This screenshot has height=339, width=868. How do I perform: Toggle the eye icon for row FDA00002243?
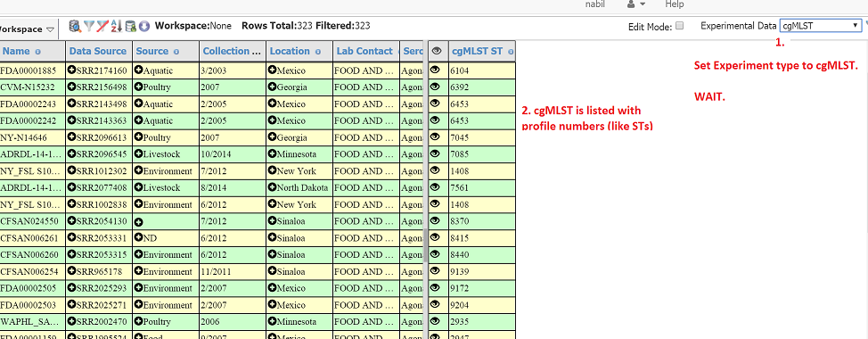click(435, 103)
